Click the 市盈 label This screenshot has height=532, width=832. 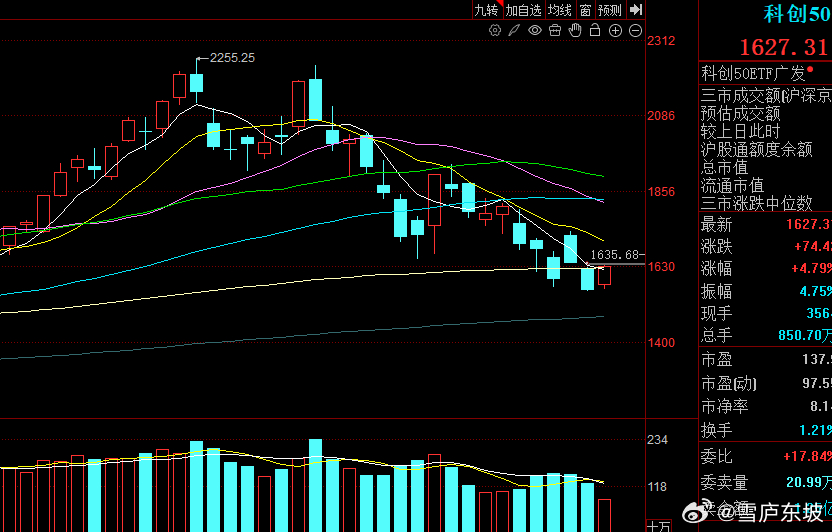click(x=716, y=360)
